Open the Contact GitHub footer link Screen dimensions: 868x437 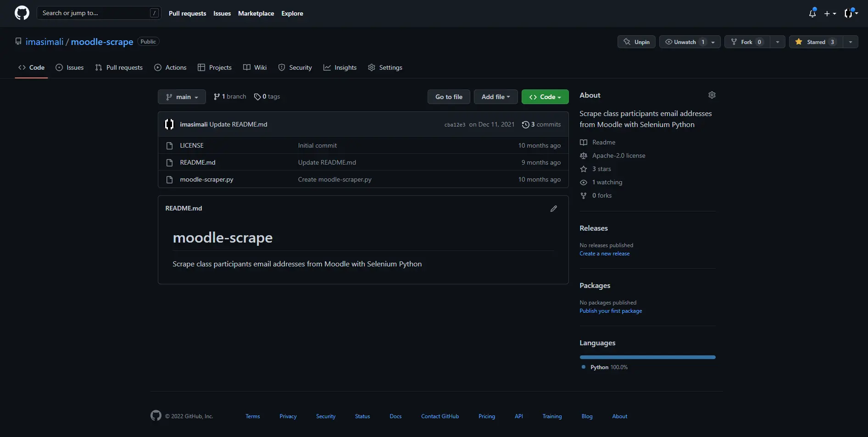(440, 416)
